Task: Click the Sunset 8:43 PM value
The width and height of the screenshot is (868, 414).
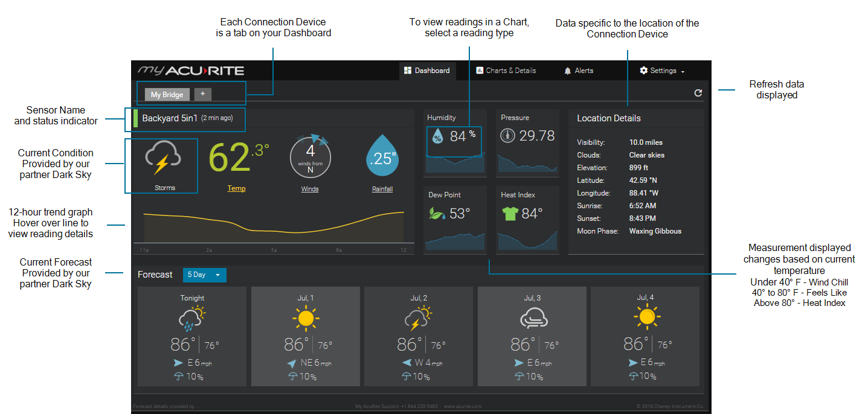Action: coord(643,218)
